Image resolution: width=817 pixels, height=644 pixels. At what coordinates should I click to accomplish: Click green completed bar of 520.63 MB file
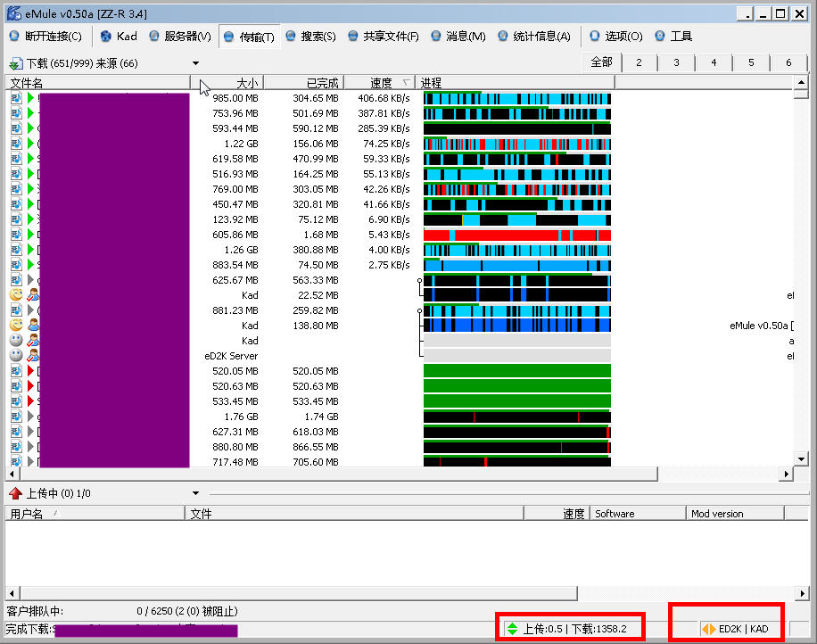pos(517,386)
